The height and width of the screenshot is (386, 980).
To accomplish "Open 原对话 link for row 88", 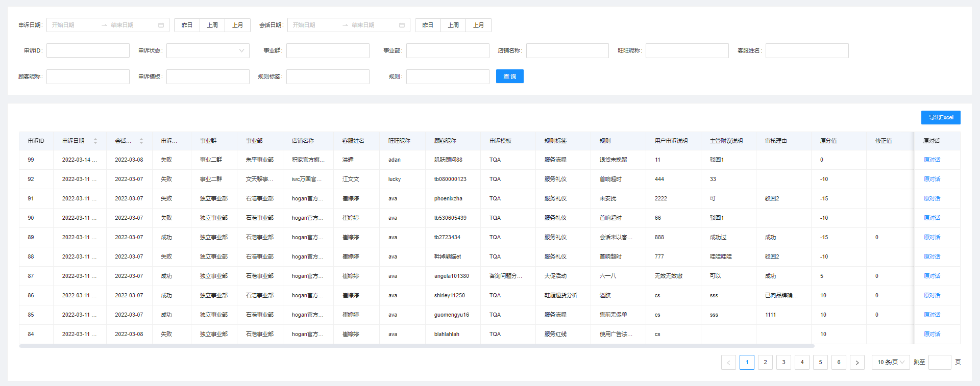I will coord(932,256).
